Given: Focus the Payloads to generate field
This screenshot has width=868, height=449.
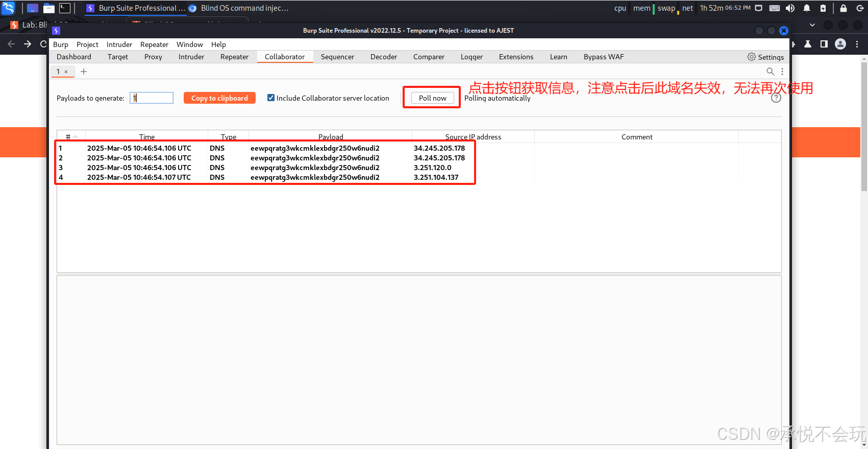Looking at the screenshot, I should coord(152,98).
